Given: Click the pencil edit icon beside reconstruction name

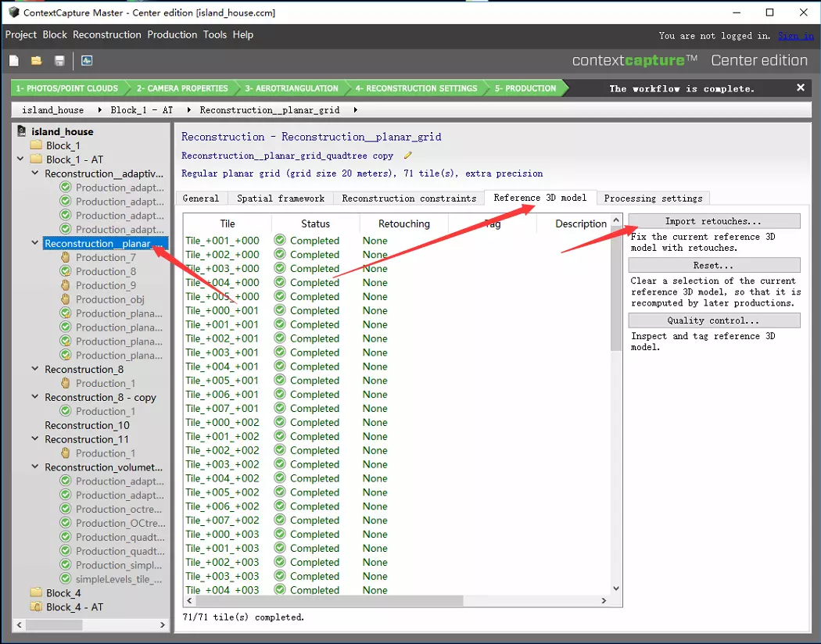Looking at the screenshot, I should pos(408,156).
